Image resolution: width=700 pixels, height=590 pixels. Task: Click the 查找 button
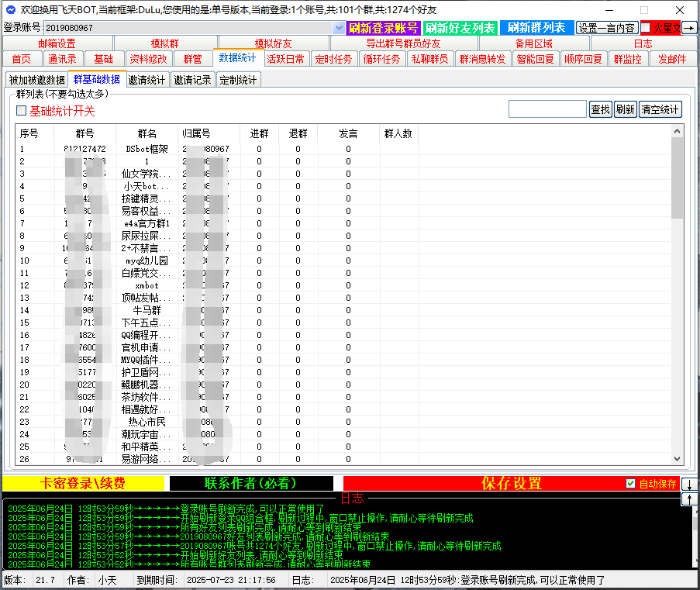pyautogui.click(x=601, y=109)
